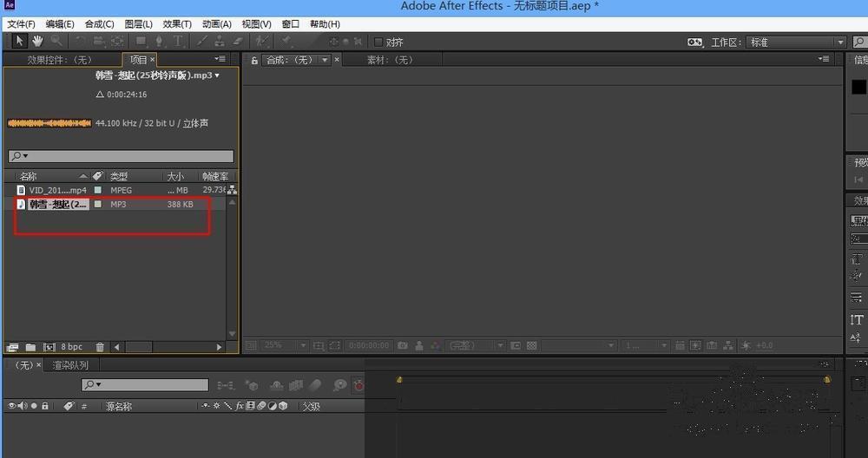This screenshot has height=458, width=868.
Task: Select the Type text tool
Action: point(178,41)
